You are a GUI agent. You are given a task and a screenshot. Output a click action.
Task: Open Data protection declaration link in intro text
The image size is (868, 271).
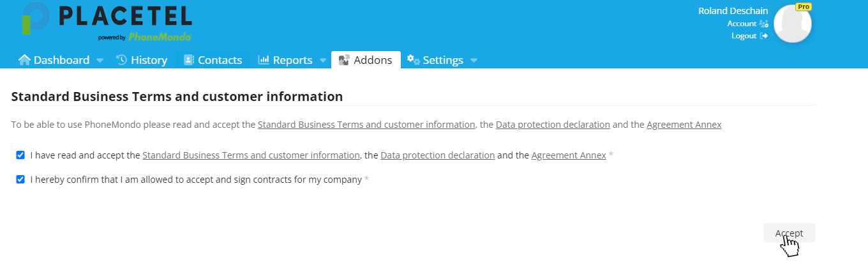553,125
